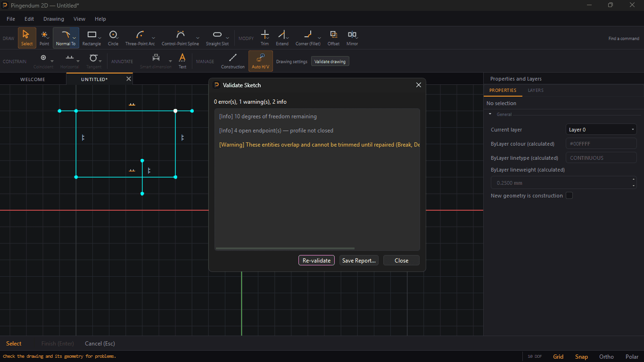This screenshot has width=644, height=362.
Task: Choose the Straight Slot tool
Action: (x=217, y=38)
